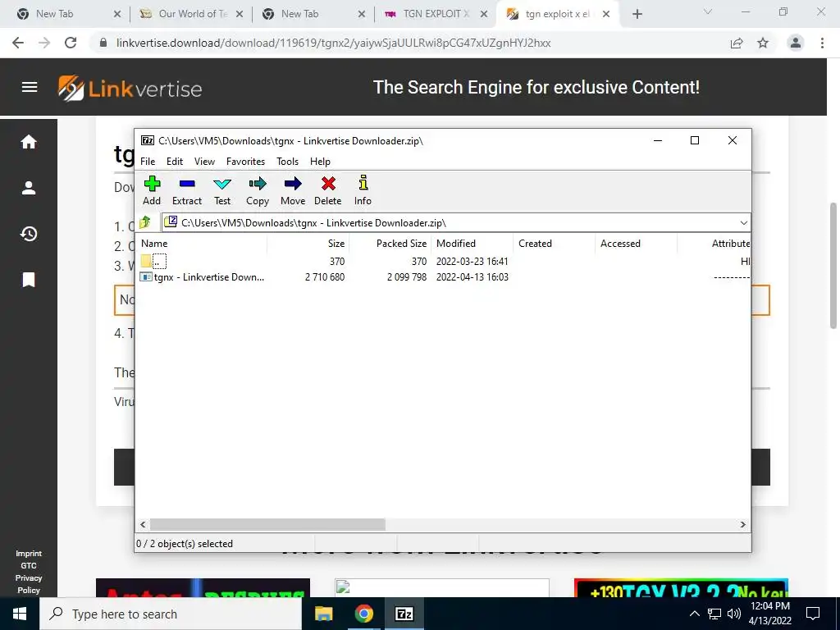Viewport: 840px width, 630px height.
Task: Open the +130TGX thumbnail card
Action: pyautogui.click(x=681, y=587)
